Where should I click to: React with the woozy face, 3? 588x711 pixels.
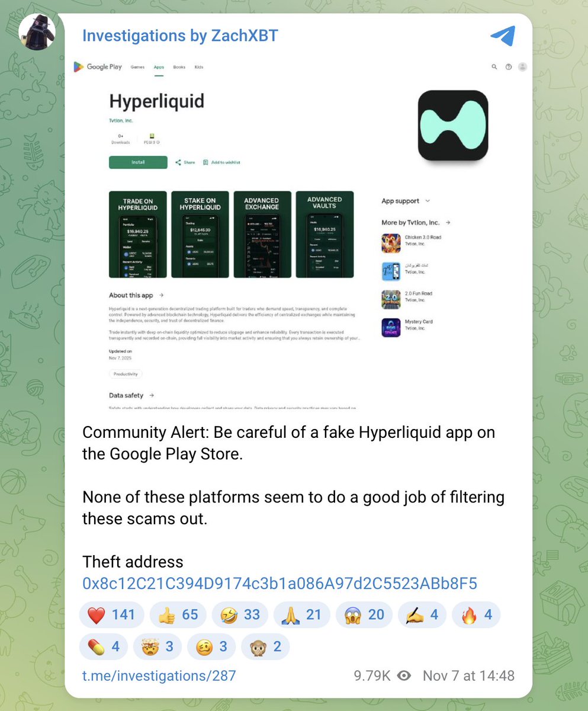pos(211,646)
